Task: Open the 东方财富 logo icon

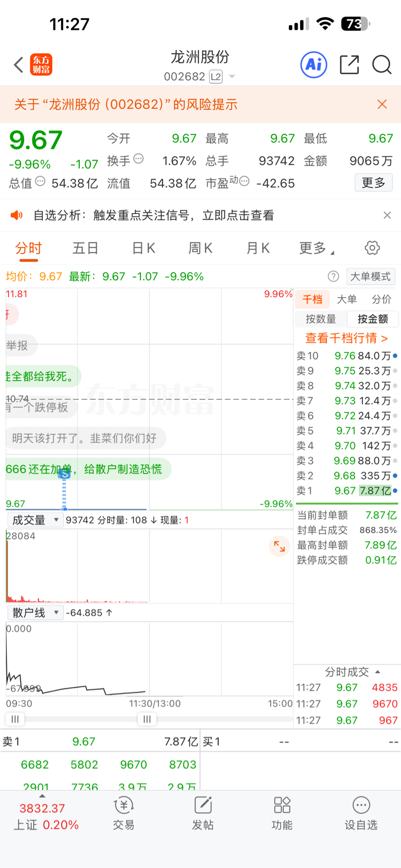Action: pos(41,65)
